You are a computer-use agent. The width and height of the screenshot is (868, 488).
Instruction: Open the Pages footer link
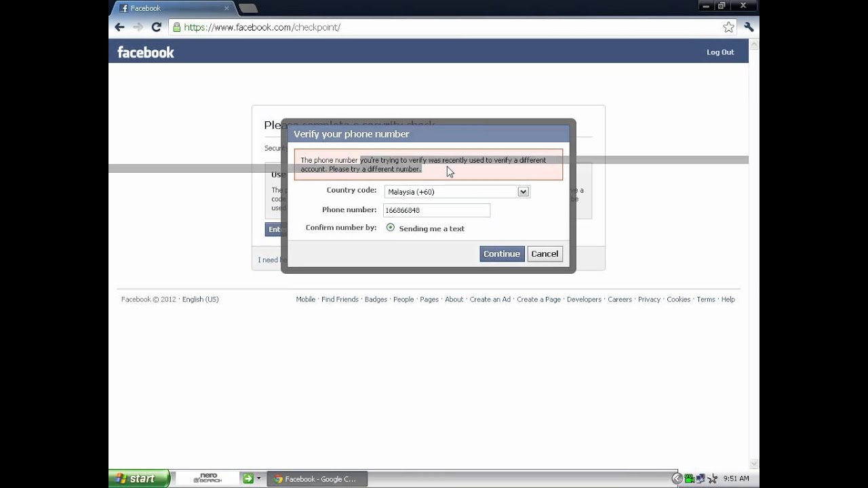pyautogui.click(x=429, y=299)
